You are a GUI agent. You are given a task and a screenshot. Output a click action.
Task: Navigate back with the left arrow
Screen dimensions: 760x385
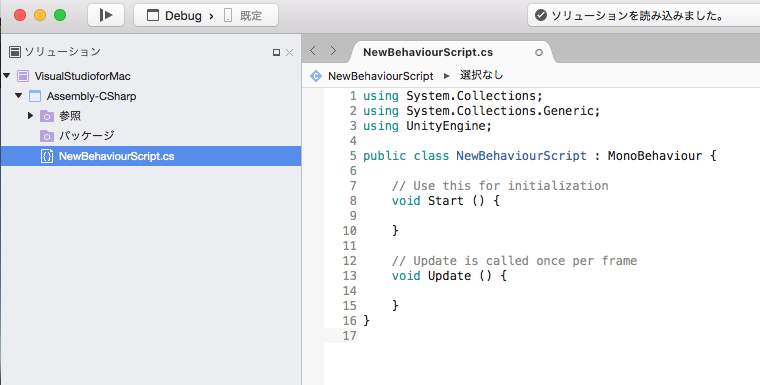pyautogui.click(x=313, y=50)
